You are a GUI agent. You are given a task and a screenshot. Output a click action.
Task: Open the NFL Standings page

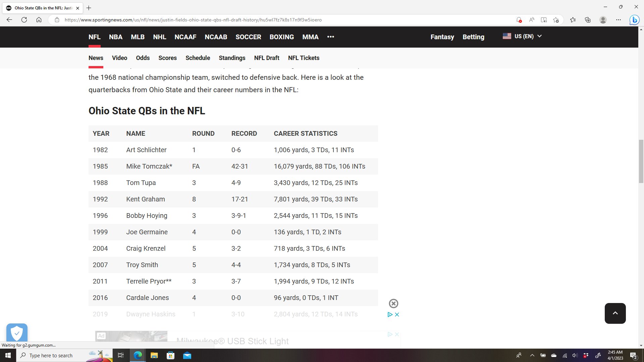pyautogui.click(x=232, y=58)
